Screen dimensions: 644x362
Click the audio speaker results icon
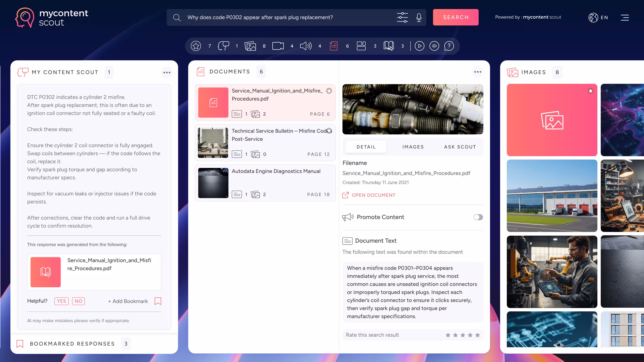(x=306, y=46)
